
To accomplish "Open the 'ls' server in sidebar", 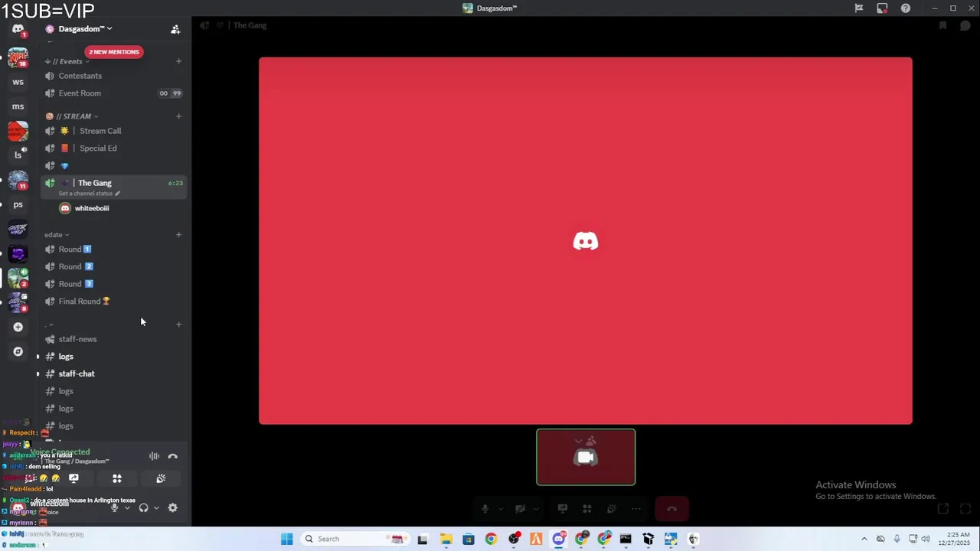I will click(18, 155).
